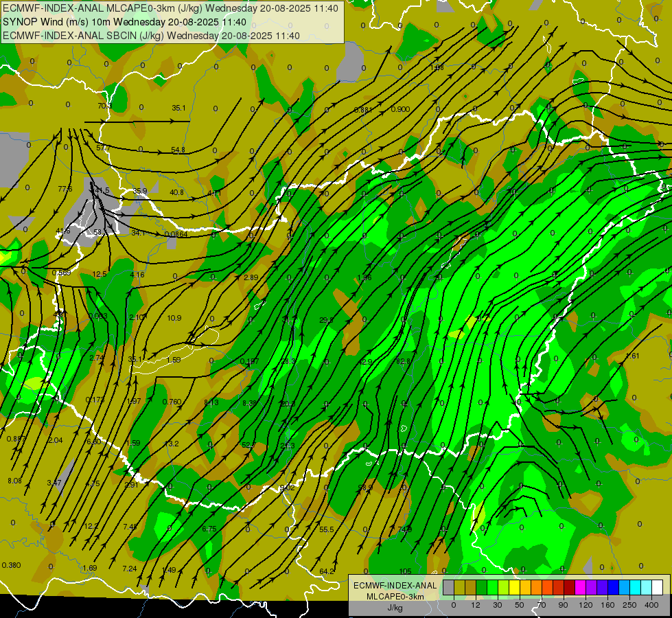
Task: Select the cyan legend swatch
Action: pos(636,587)
